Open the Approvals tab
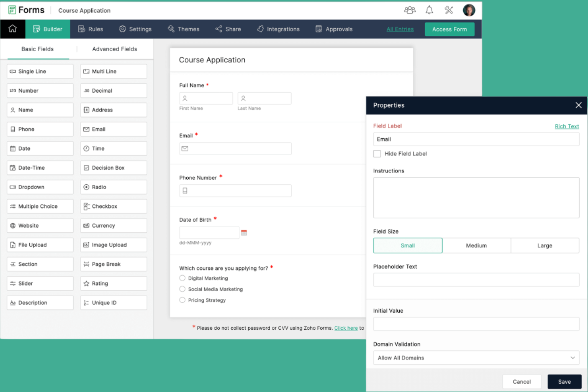The width and height of the screenshot is (588, 392). (x=334, y=29)
